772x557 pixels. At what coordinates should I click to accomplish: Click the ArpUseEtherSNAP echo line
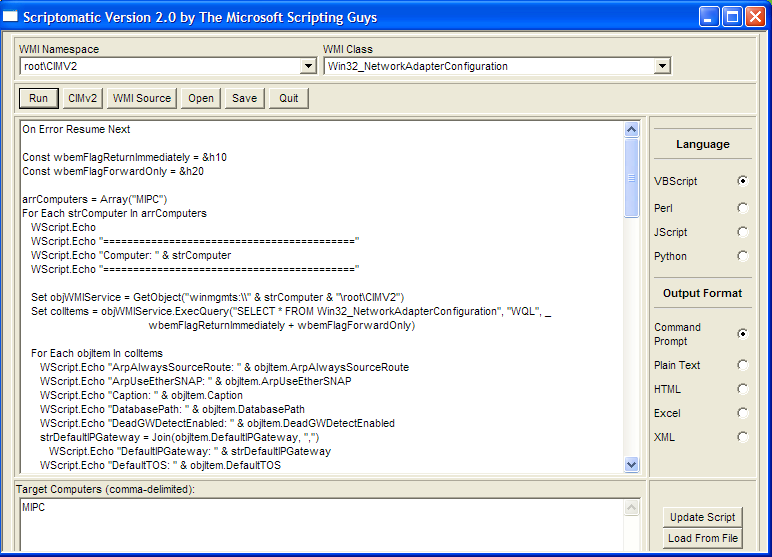click(195, 381)
